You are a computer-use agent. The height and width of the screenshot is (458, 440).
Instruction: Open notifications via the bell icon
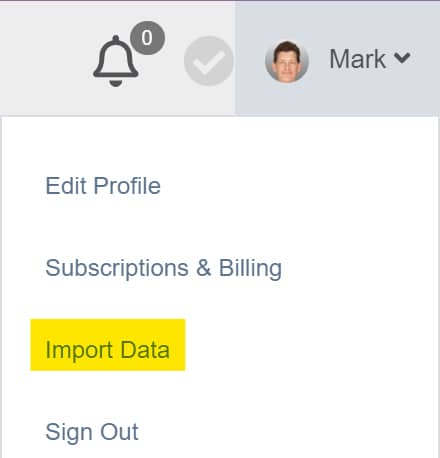pyautogui.click(x=116, y=61)
